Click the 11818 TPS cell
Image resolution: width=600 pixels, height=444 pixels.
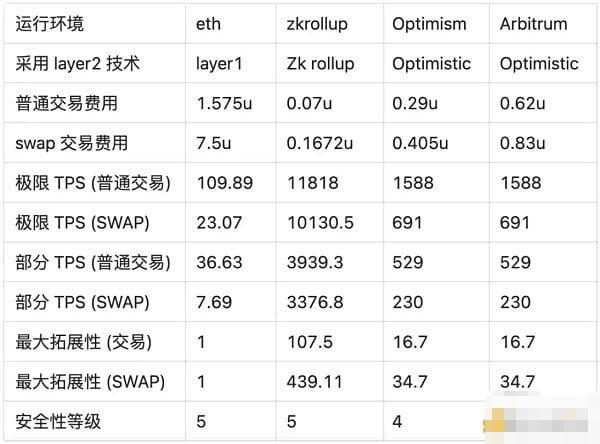[309, 183]
